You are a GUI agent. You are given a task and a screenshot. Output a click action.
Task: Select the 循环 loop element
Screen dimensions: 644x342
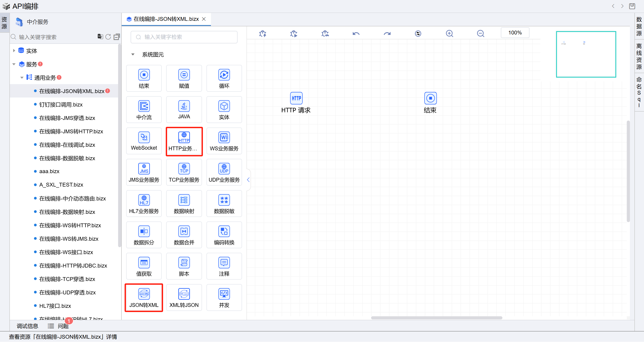click(224, 79)
